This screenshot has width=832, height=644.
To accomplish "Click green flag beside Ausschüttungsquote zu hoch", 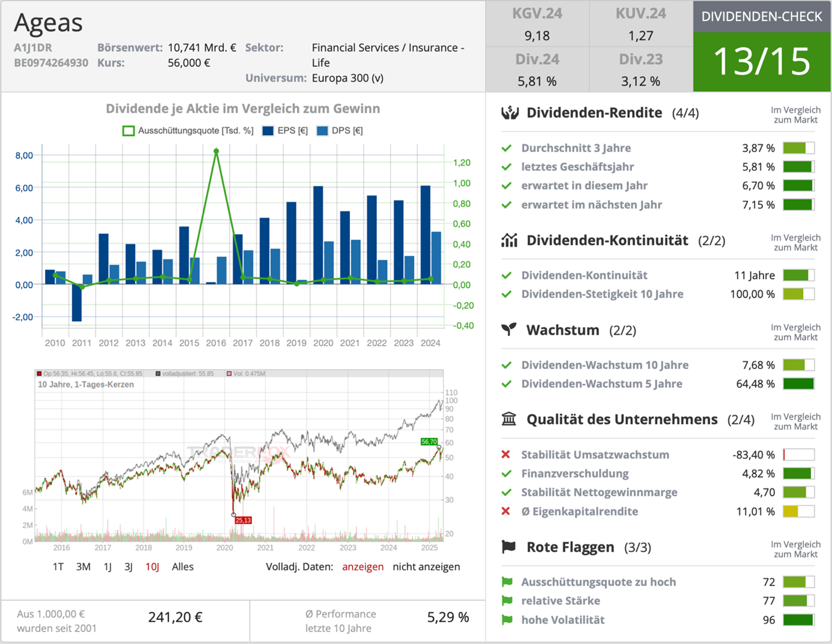I will click(x=507, y=582).
